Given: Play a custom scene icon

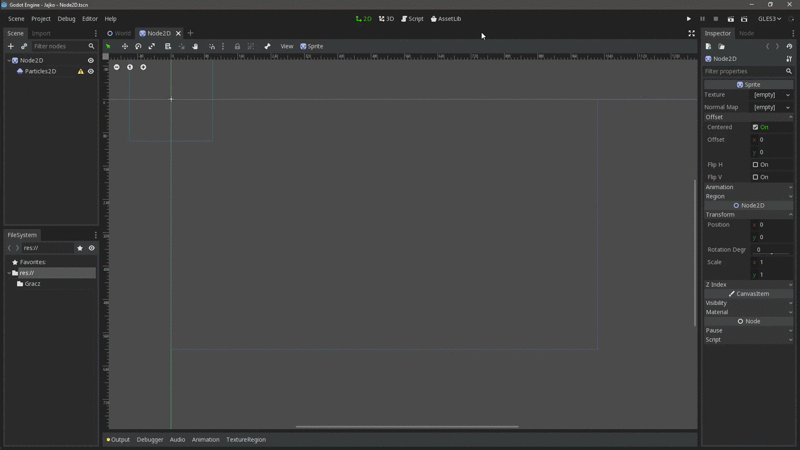Looking at the screenshot, I should (744, 19).
